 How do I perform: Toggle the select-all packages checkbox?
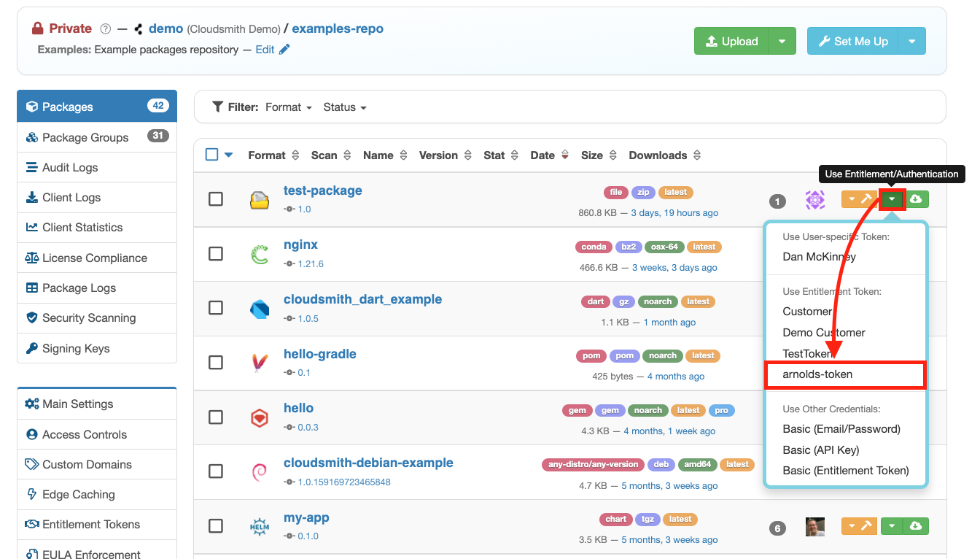212,155
